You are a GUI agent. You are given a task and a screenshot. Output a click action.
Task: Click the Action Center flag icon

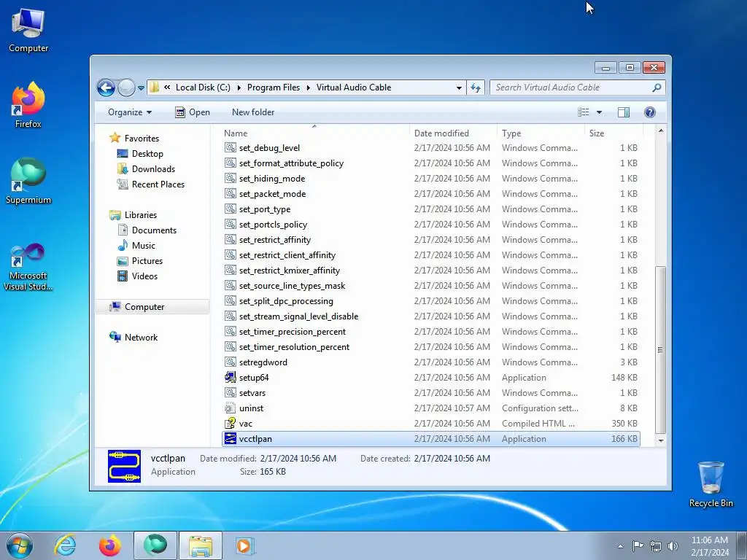pyautogui.click(x=638, y=545)
